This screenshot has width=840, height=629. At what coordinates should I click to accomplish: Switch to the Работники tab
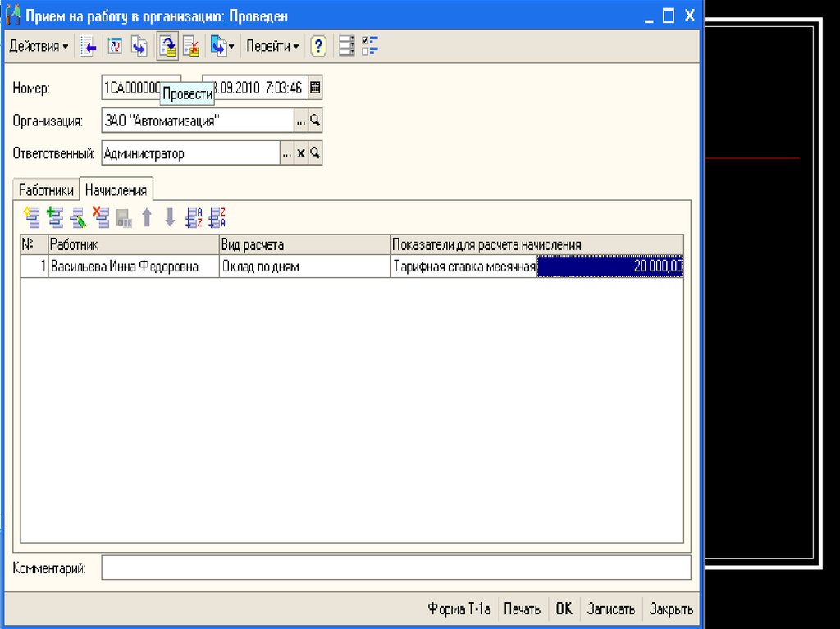(x=47, y=190)
